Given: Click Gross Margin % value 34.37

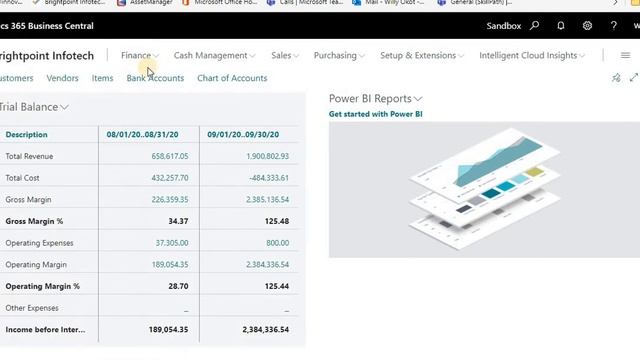Looking at the screenshot, I should (x=178, y=221).
